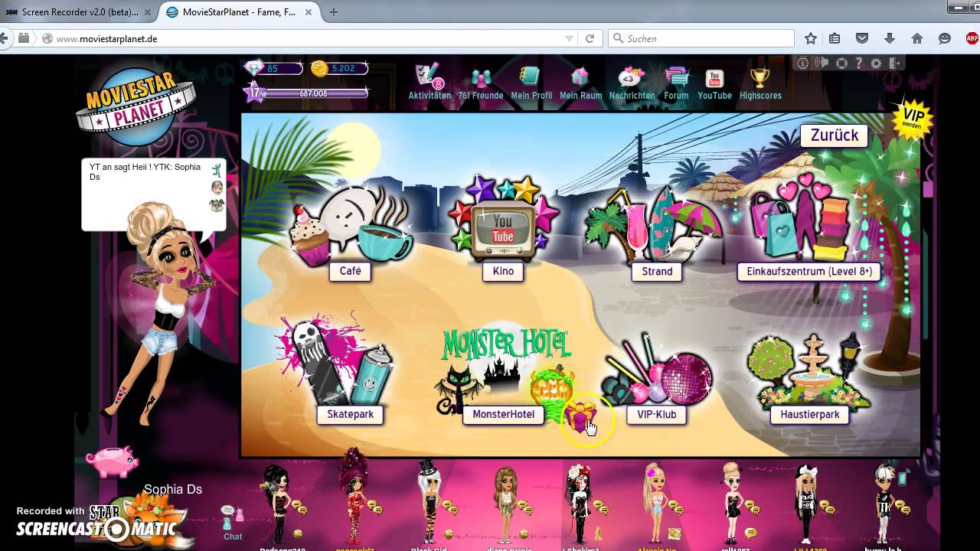Open browser downloads arrow

[x=890, y=38]
